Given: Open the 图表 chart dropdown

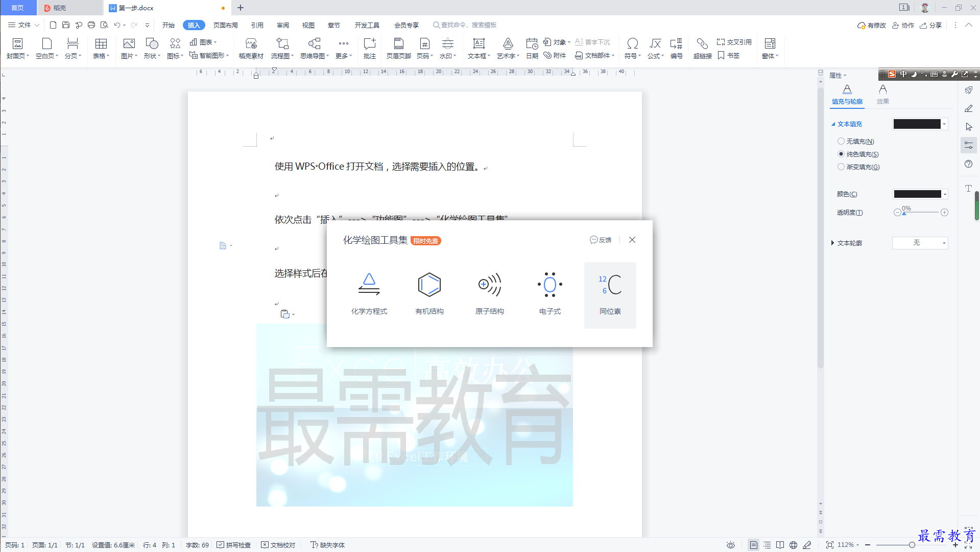Looking at the screenshot, I should pyautogui.click(x=203, y=42).
